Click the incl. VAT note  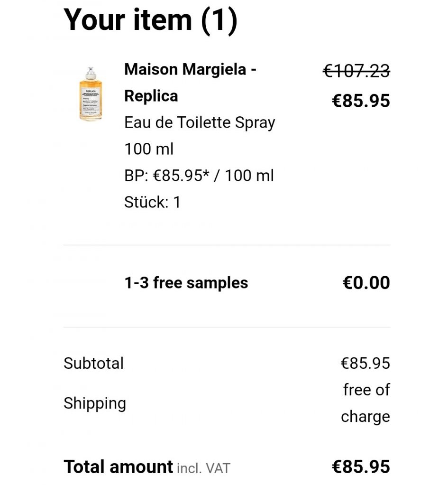(x=203, y=469)
